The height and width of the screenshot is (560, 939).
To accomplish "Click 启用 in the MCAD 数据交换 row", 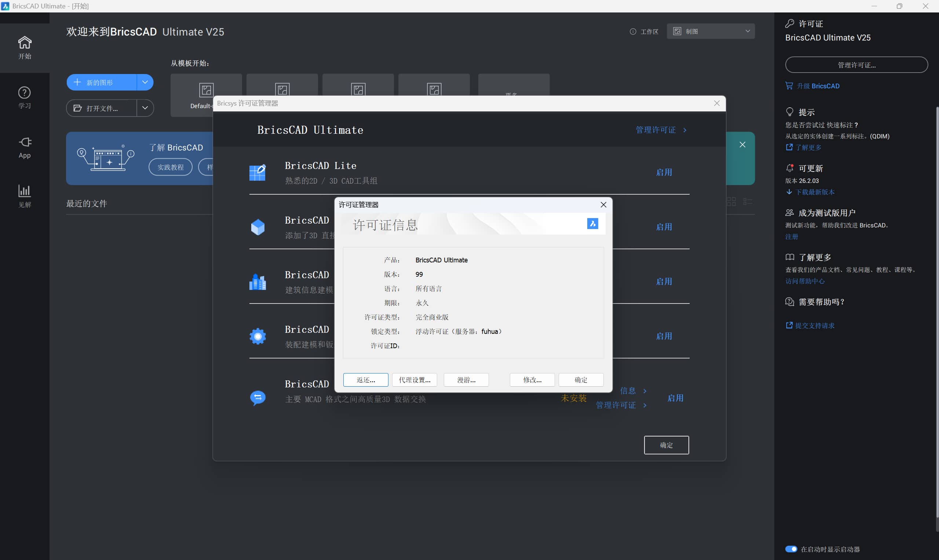I will coord(675,398).
